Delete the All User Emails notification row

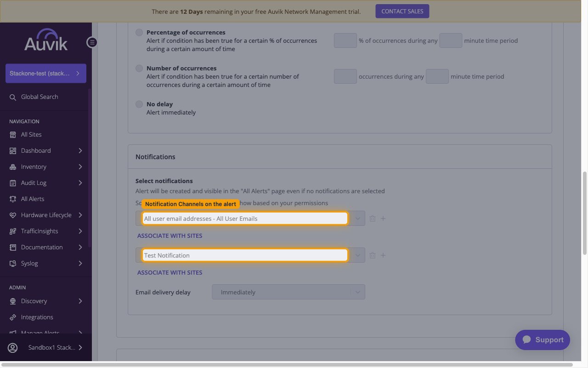373,218
